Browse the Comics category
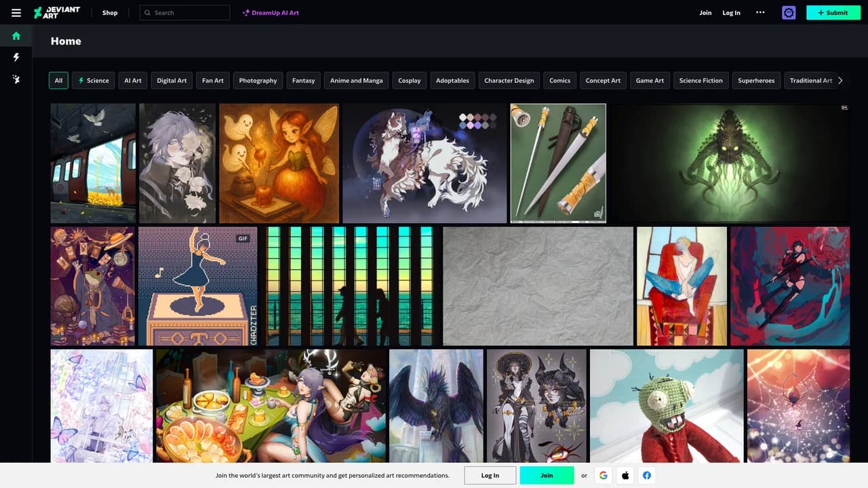 click(x=560, y=81)
